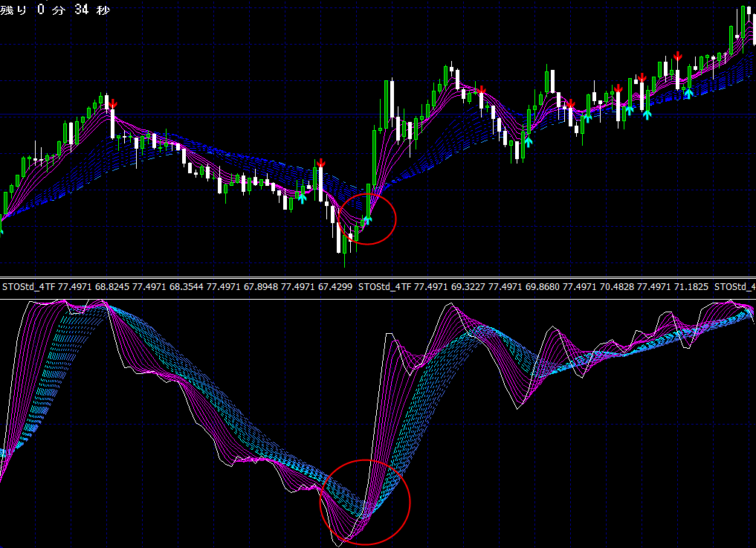Select the indicator value 70.4828
The height and width of the screenshot is (548, 756).
click(617, 286)
